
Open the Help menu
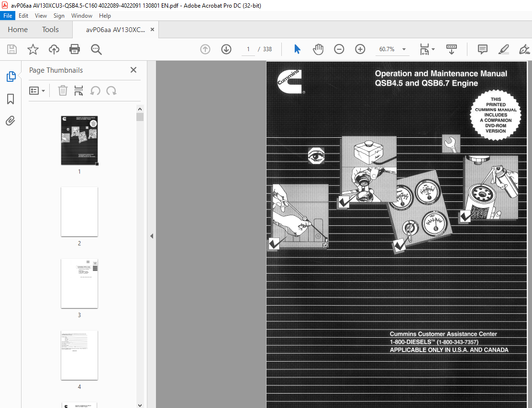pyautogui.click(x=105, y=16)
